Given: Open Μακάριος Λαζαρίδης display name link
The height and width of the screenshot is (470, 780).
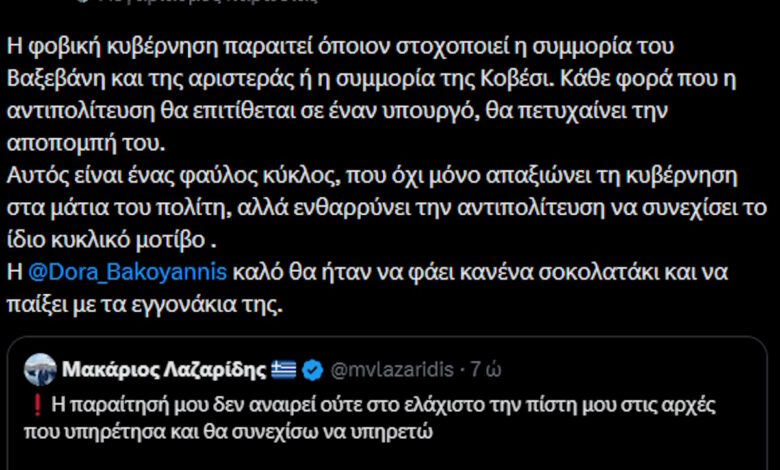Looking at the screenshot, I should point(165,370).
